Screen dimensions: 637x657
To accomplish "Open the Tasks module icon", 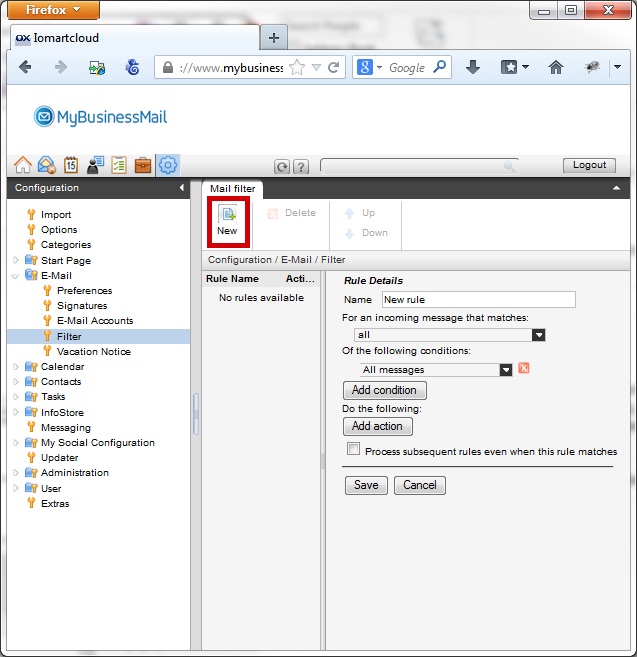I will pyautogui.click(x=119, y=165).
